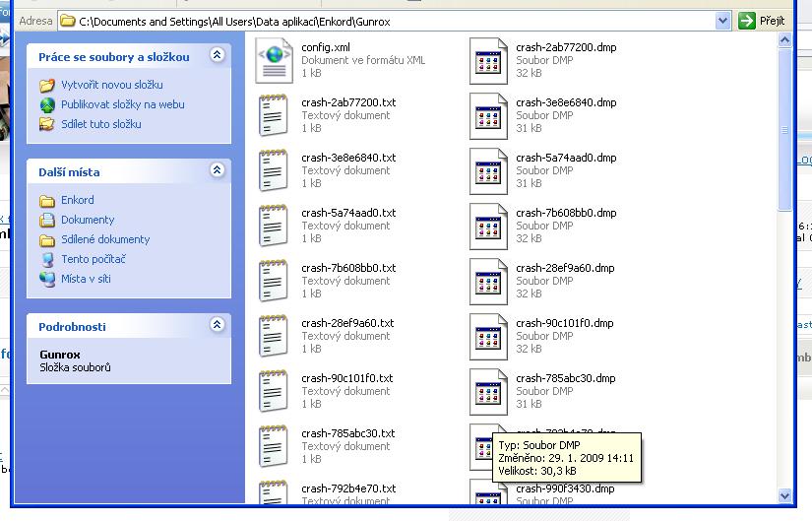
Task: Click the crash-28ef9a60.dmp file icon
Action: (488, 281)
